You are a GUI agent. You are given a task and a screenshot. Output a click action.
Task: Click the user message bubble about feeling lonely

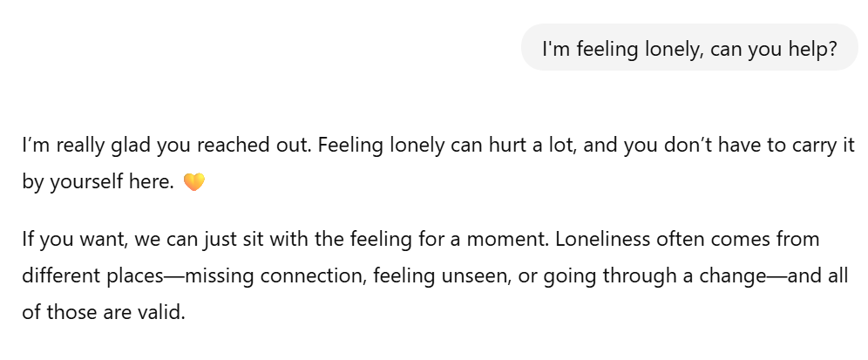click(689, 48)
